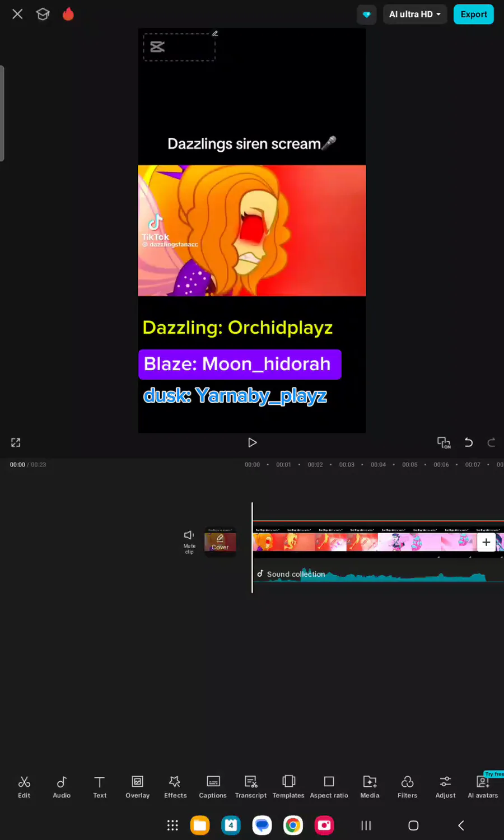Image resolution: width=504 pixels, height=840 pixels.
Task: Tap the Export button
Action: click(x=474, y=15)
